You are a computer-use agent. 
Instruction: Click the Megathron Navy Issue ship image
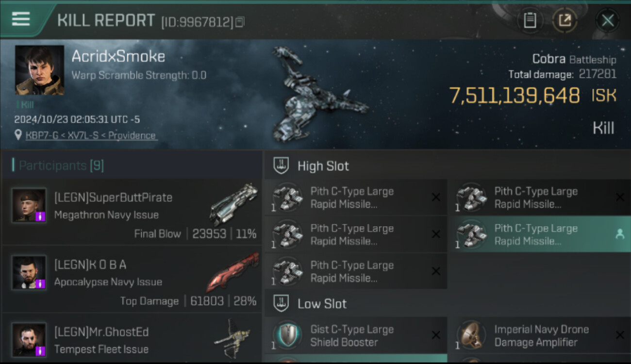[233, 204]
